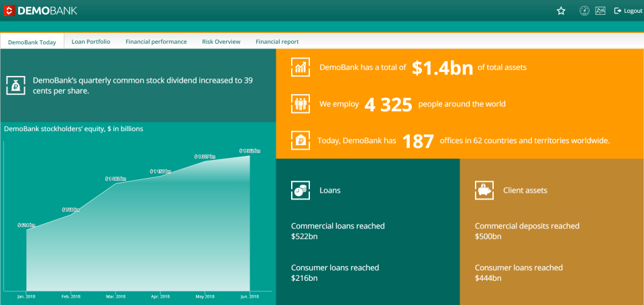Click the stockholders' equity chart title

[x=74, y=129]
